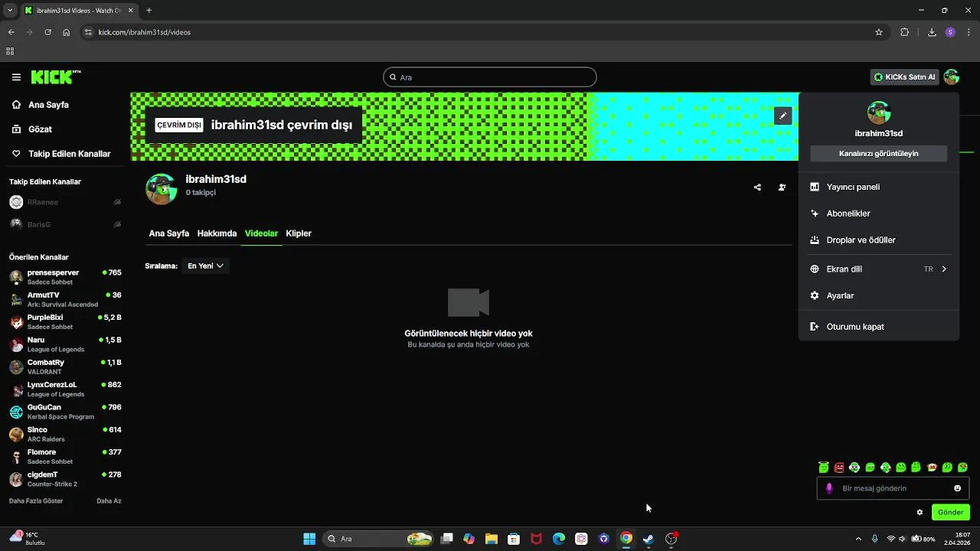Select the Videolar tab

coord(261,233)
